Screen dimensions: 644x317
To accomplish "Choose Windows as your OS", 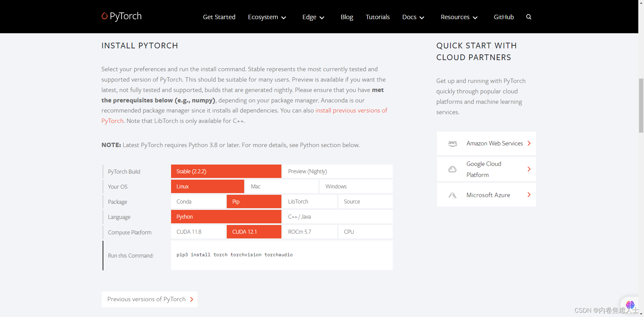I will 356,186.
